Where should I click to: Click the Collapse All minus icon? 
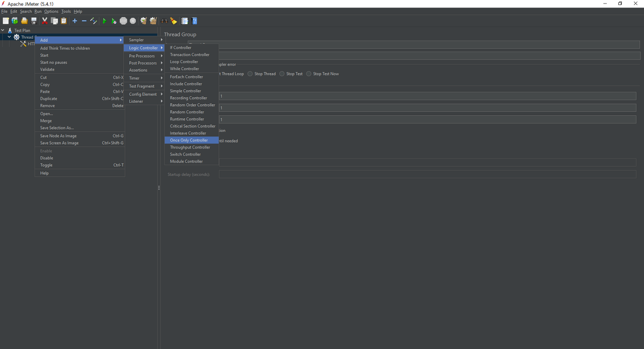[84, 21]
